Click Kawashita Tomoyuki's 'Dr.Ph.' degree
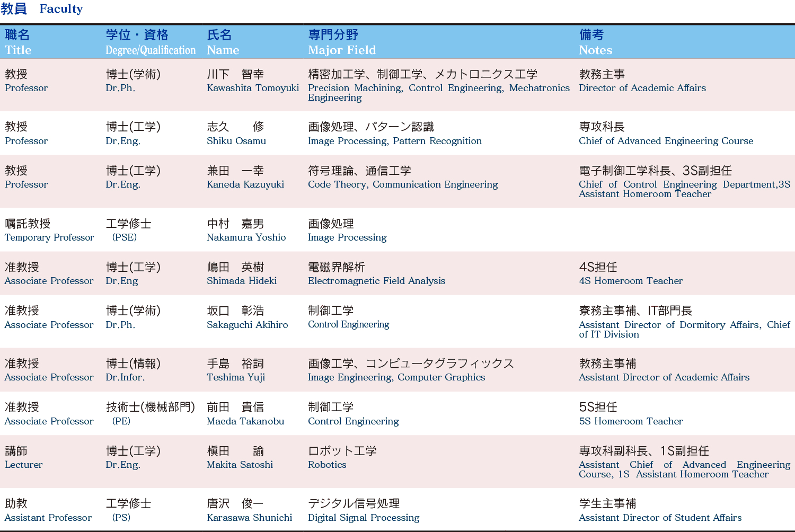Screen dimensions: 795x532 point(120,88)
